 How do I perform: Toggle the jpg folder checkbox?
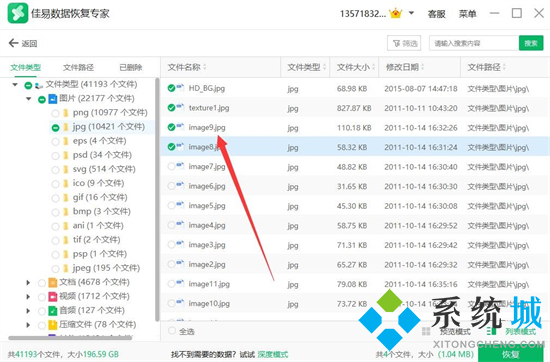coord(55,128)
